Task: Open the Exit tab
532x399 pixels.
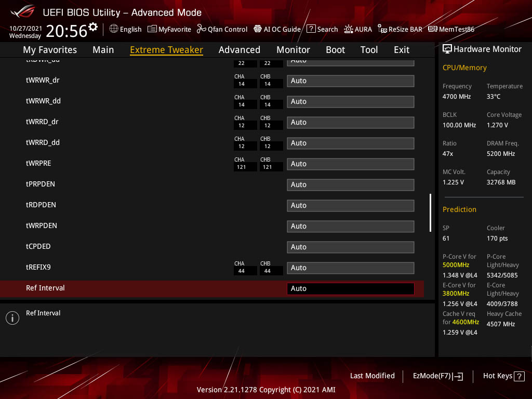Action: [402, 50]
